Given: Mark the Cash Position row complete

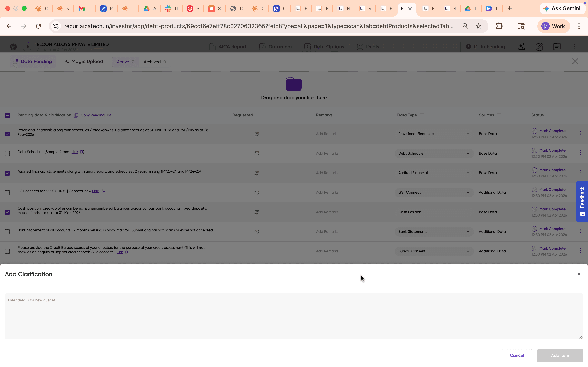Looking at the screenshot, I should pos(552,209).
